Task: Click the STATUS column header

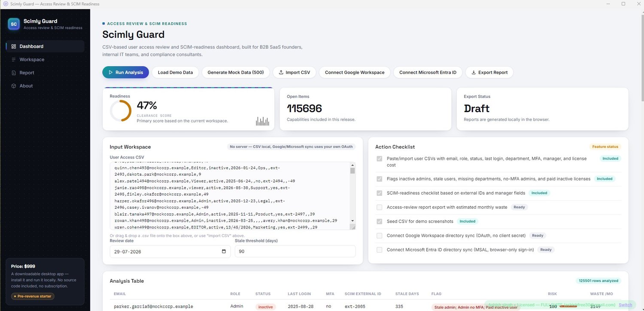Action: pyautogui.click(x=263, y=294)
